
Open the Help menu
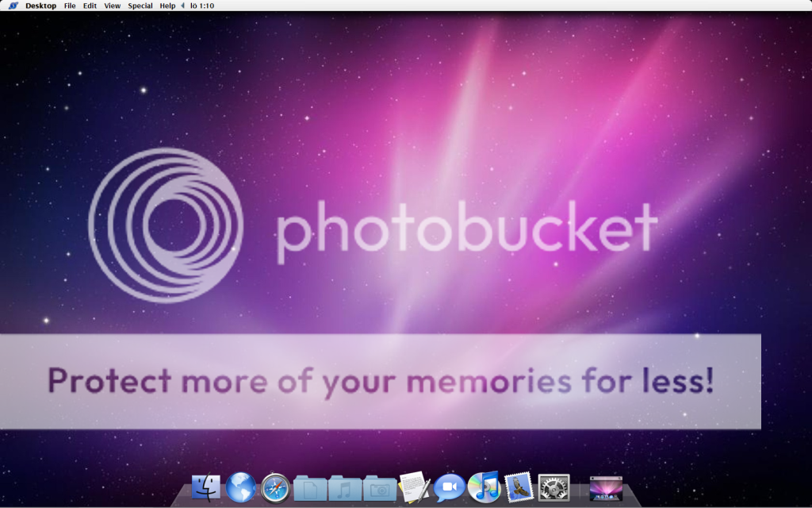(x=167, y=6)
